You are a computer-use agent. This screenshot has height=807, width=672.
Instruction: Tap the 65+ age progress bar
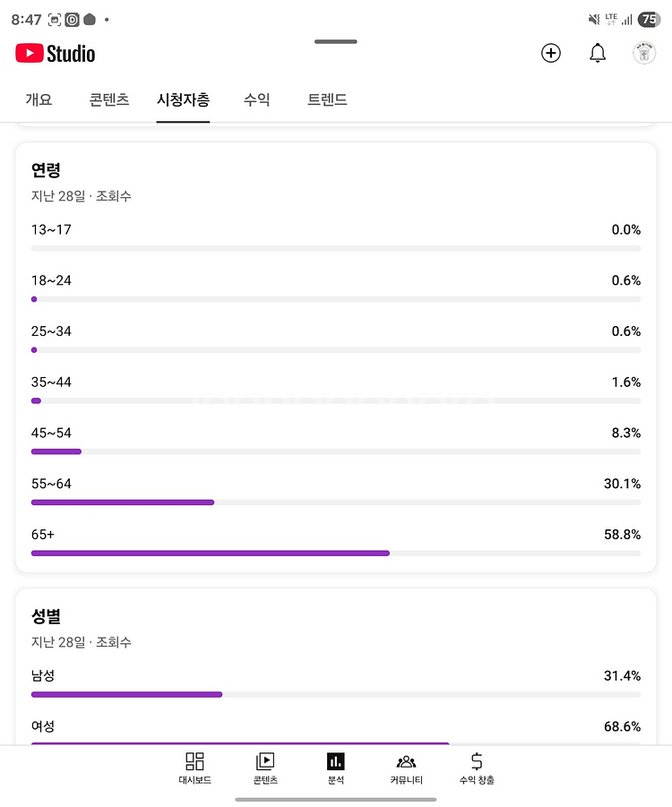tap(336, 554)
